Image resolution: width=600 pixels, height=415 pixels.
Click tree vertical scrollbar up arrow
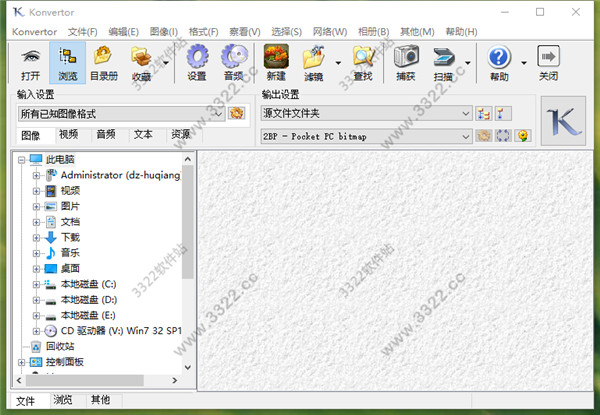pyautogui.click(x=188, y=159)
